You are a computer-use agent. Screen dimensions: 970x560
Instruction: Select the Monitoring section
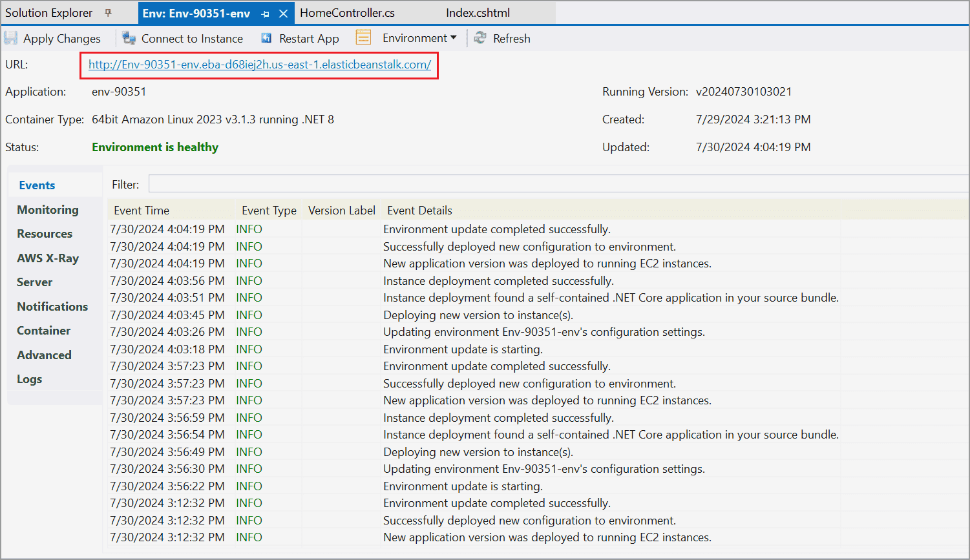[47, 209]
